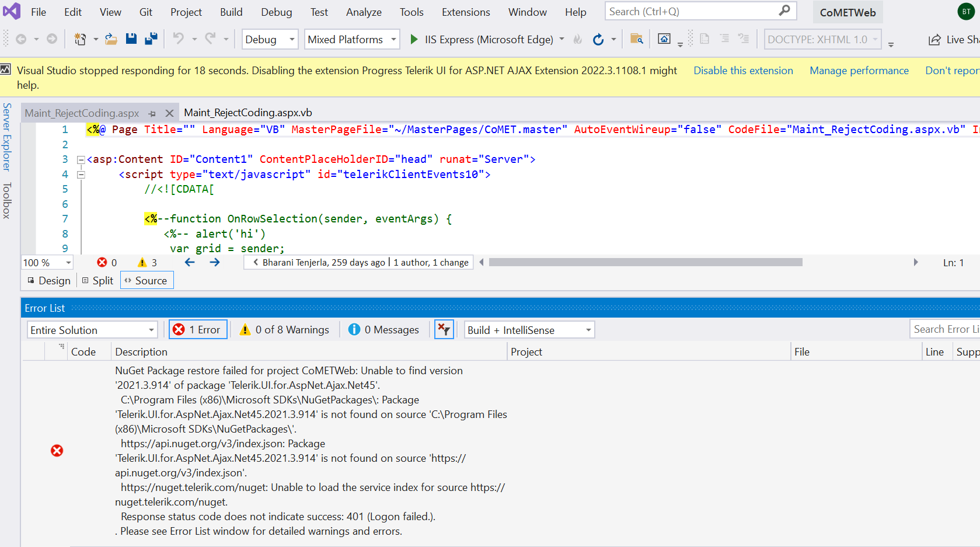Click the Find in Files folder icon

636,39
